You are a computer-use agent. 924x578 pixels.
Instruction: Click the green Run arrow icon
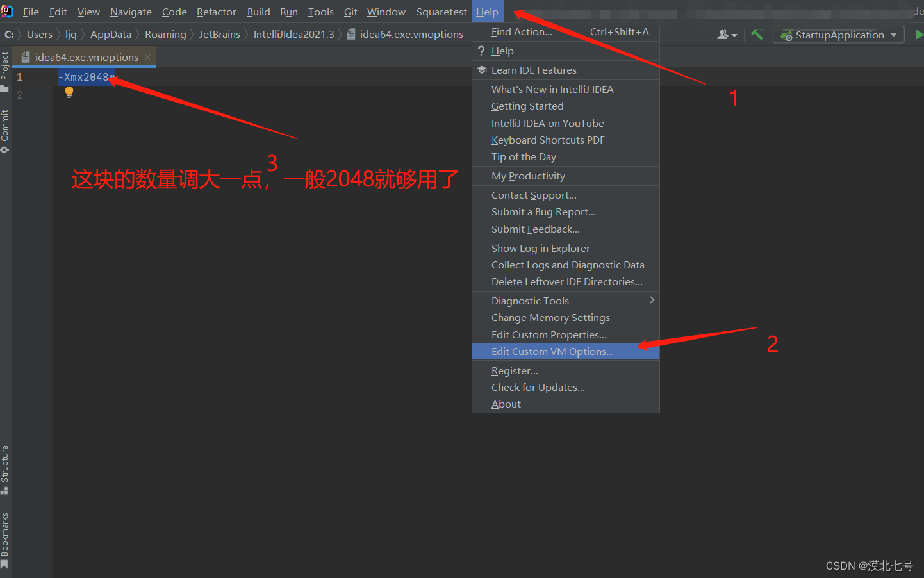pyautogui.click(x=919, y=35)
